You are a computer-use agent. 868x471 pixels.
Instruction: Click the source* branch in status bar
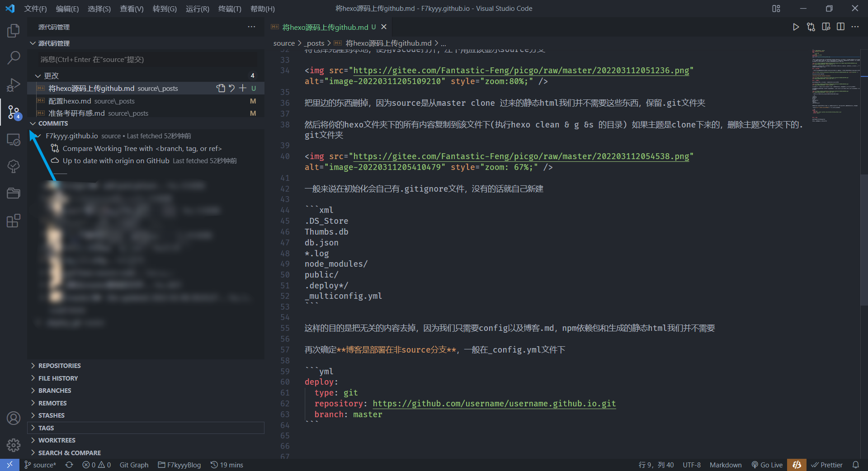40,465
